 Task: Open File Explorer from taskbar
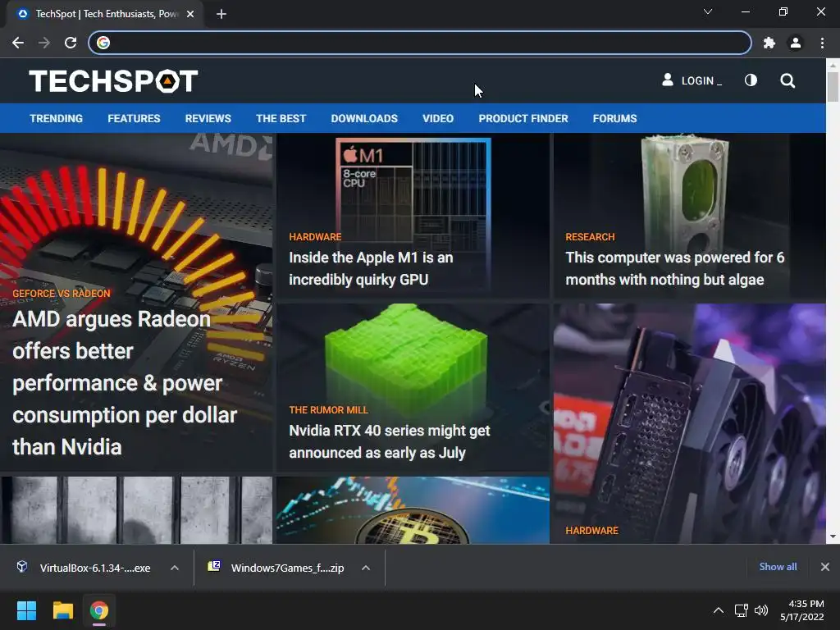click(62, 610)
